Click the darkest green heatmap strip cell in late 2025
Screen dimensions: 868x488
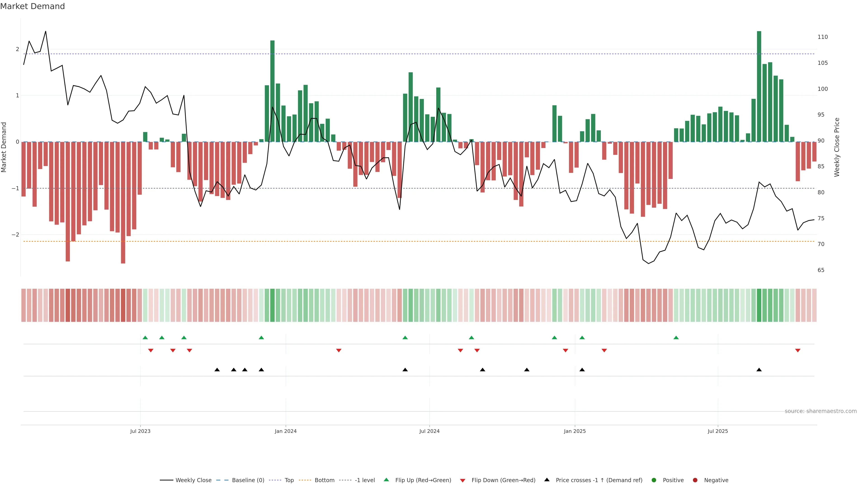tap(759, 305)
